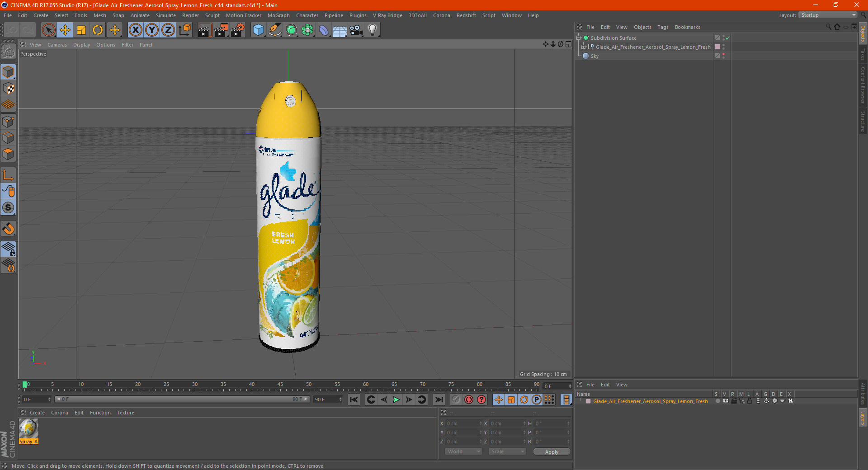Click frame 45 on timeline ruler
The image size is (868, 470).
[280, 385]
